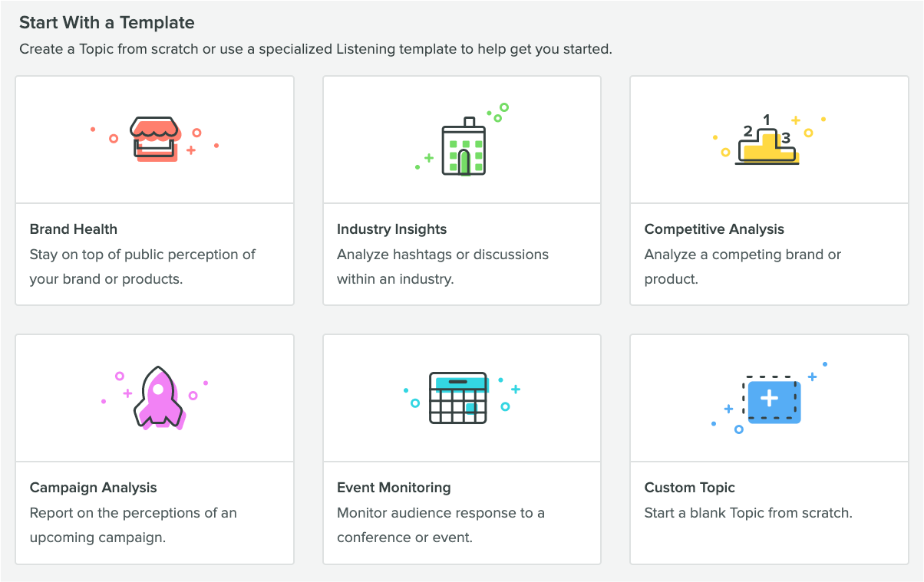Pick the Campaign Analysis title
Image resolution: width=924 pixels, height=582 pixels.
tap(93, 488)
